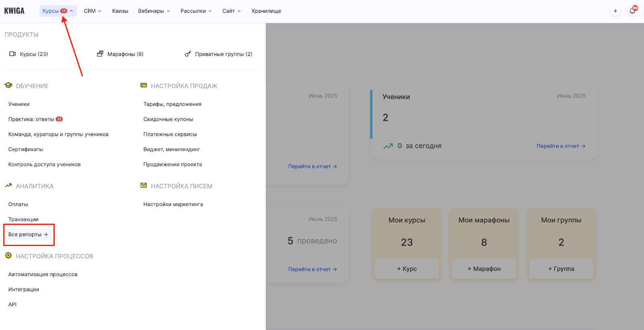The image size is (644, 330).
Task: Open Скидочные купоны
Action: click(x=168, y=119)
